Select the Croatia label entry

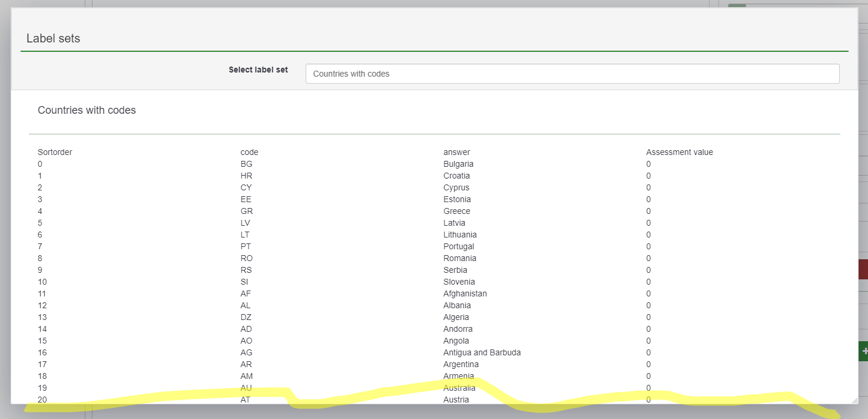coord(456,176)
